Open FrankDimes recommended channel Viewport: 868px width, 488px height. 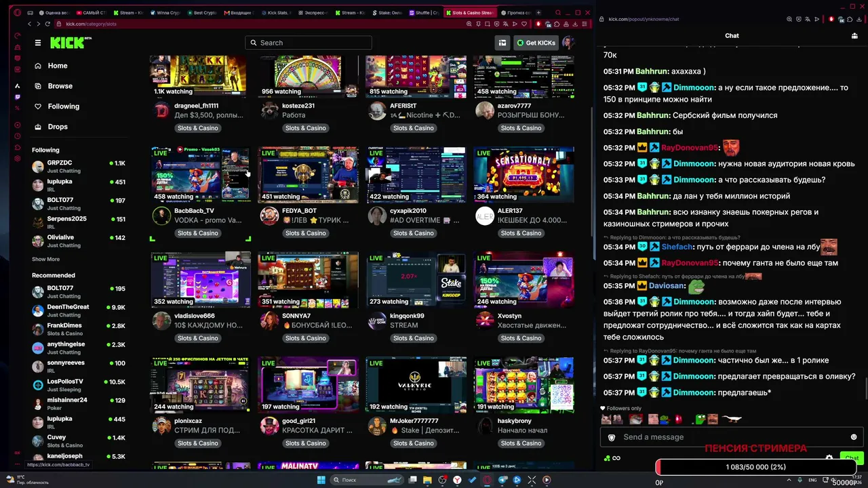pyautogui.click(x=78, y=329)
